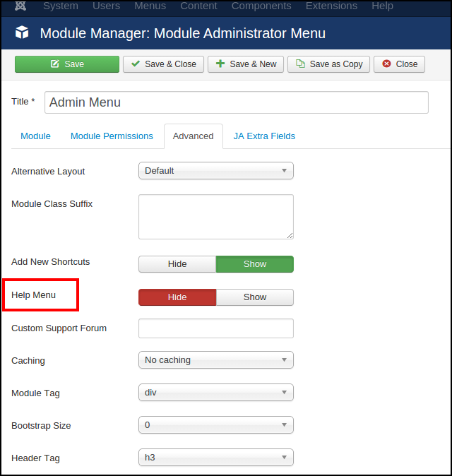452x476 pixels.
Task: Click the Custom Support Forum field
Action: coord(215,328)
